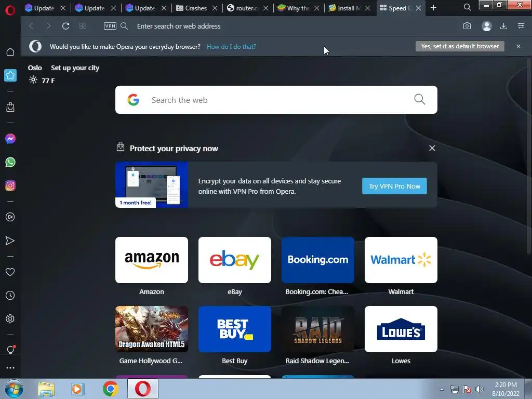
Task: Dismiss the default browser prompt bar
Action: [x=518, y=46]
